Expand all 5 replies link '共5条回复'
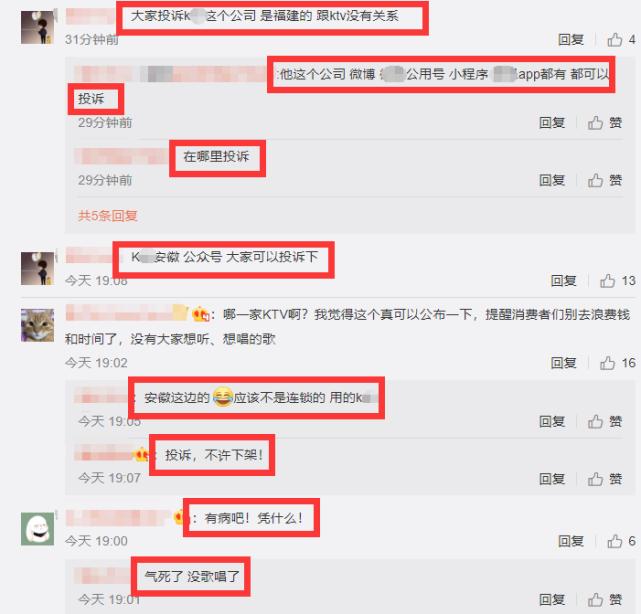The height and width of the screenshot is (614, 641). pos(108,216)
